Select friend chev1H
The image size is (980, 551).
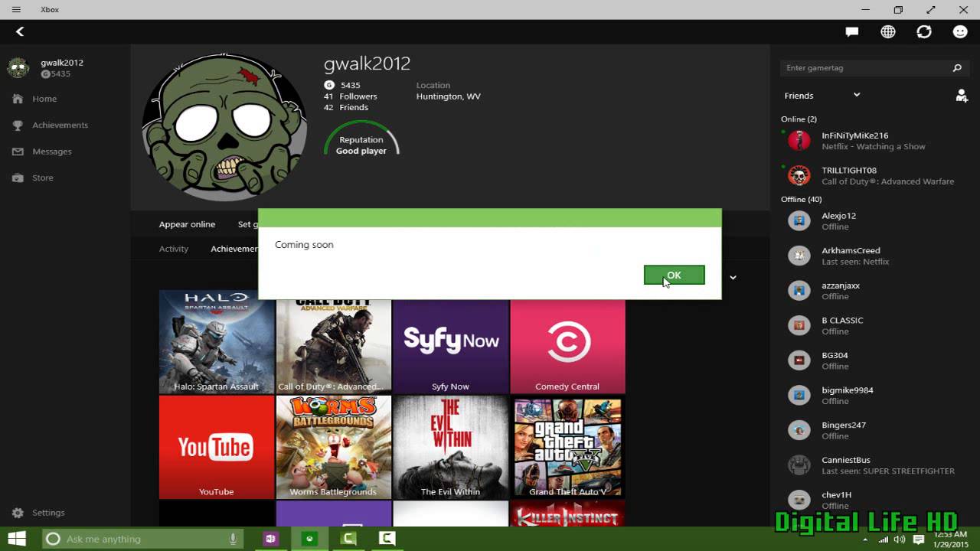pos(874,500)
